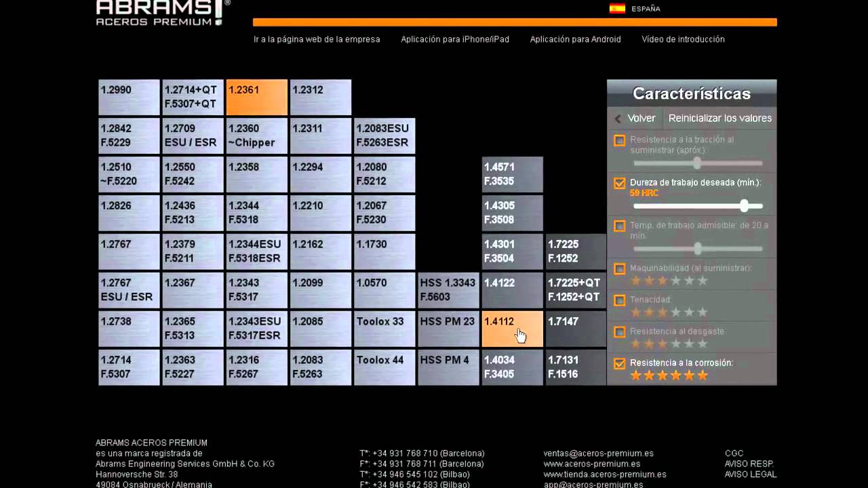Open the Abrams Aceros Premium logo

(x=163, y=14)
